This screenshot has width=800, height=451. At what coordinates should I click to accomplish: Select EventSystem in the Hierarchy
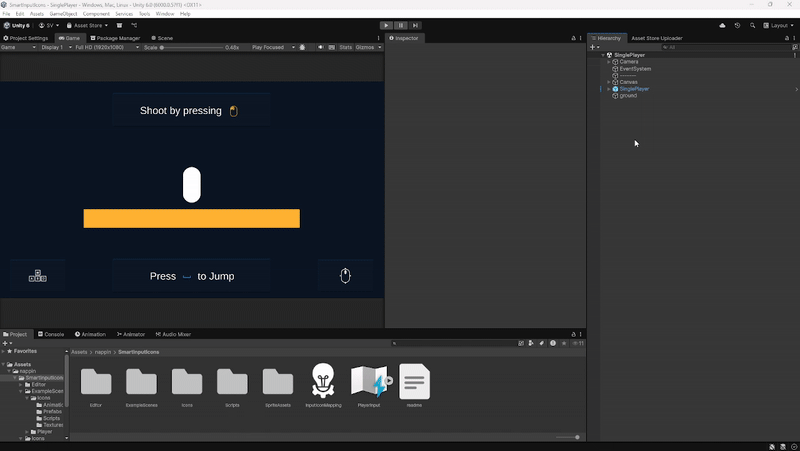635,69
